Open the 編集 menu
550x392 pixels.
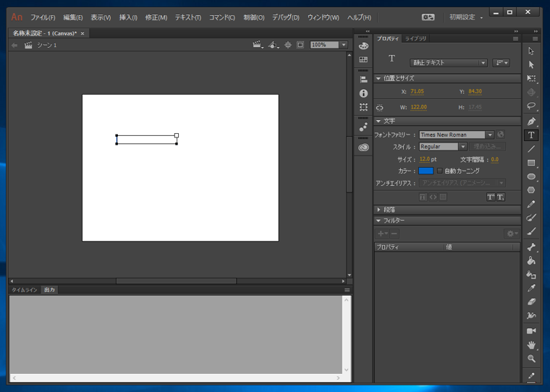coord(73,17)
